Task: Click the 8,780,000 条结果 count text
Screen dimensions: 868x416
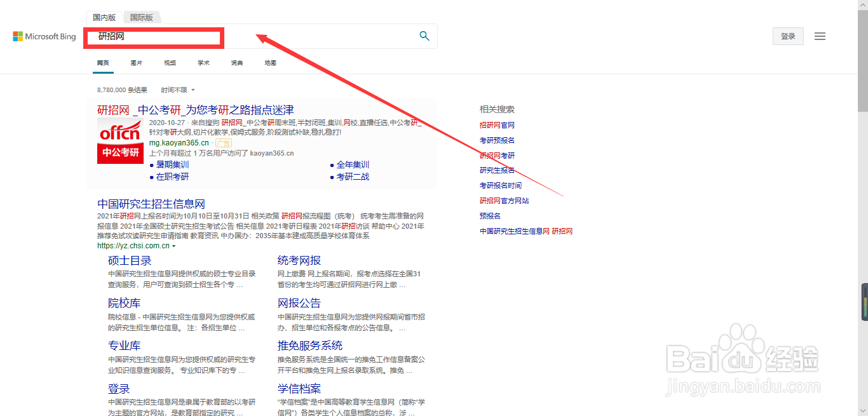Action: (122, 90)
